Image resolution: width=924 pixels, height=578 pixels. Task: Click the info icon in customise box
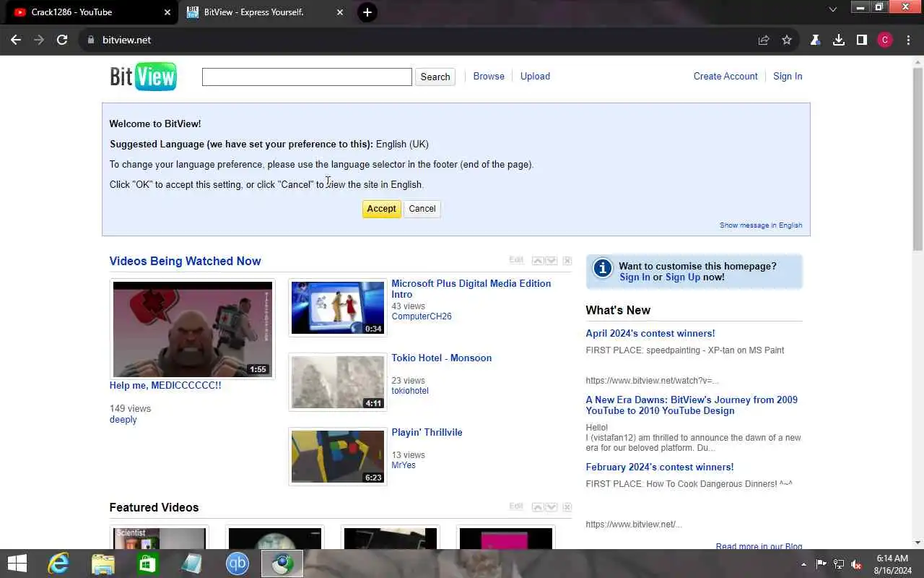click(603, 269)
